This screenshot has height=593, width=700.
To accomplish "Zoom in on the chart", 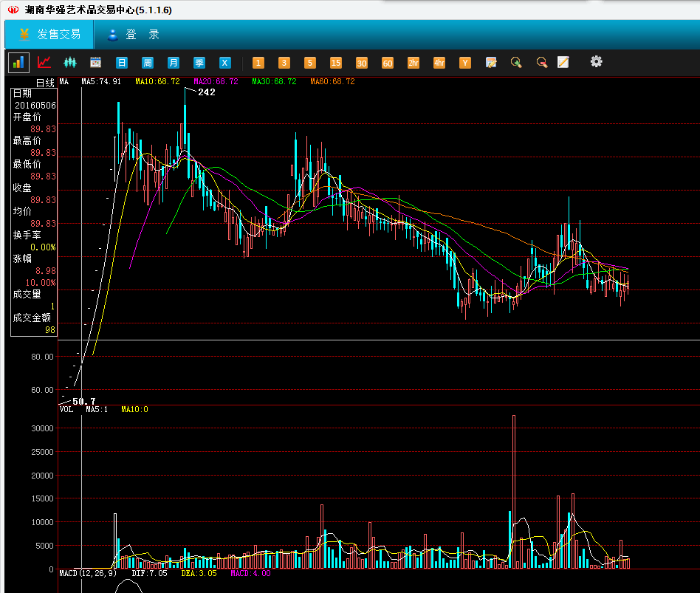I will click(x=517, y=63).
